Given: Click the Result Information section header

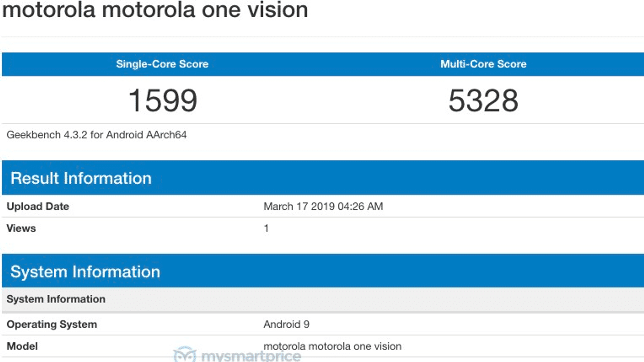Looking at the screenshot, I should 81,178.
